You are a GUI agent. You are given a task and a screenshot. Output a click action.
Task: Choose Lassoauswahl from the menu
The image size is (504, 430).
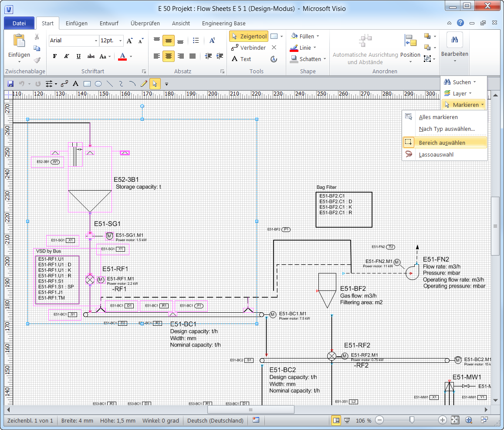coord(444,154)
